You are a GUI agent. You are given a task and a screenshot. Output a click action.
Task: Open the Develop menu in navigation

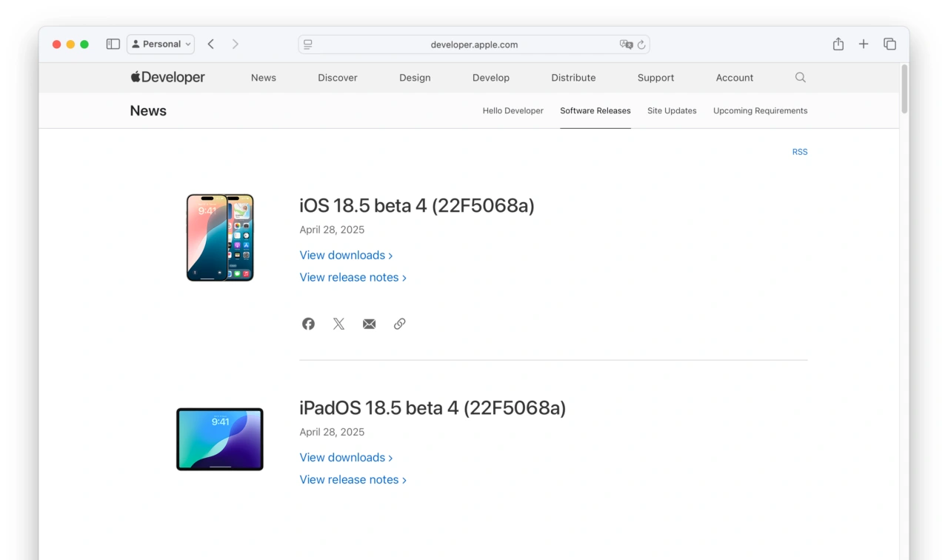(490, 78)
